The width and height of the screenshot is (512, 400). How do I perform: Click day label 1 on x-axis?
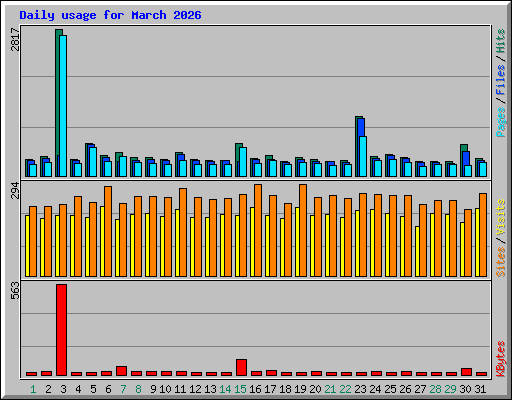coord(33,389)
